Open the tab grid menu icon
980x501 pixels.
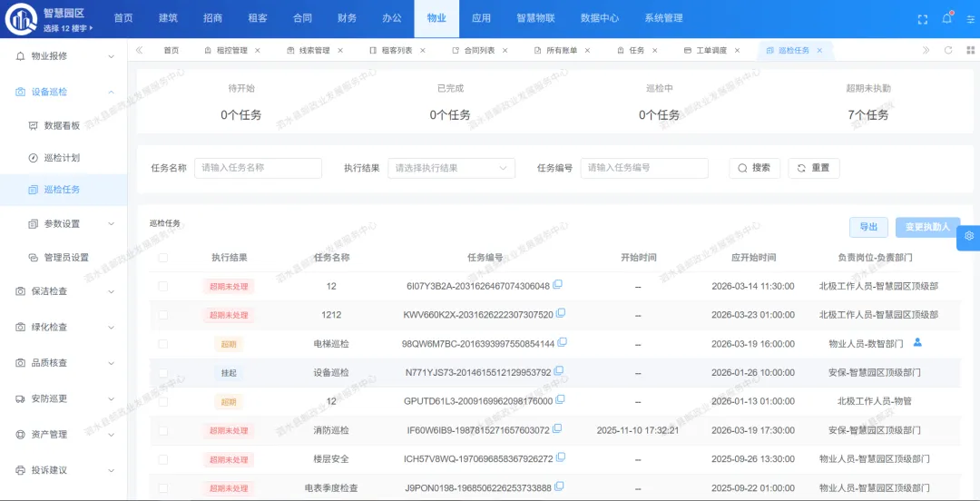point(970,50)
